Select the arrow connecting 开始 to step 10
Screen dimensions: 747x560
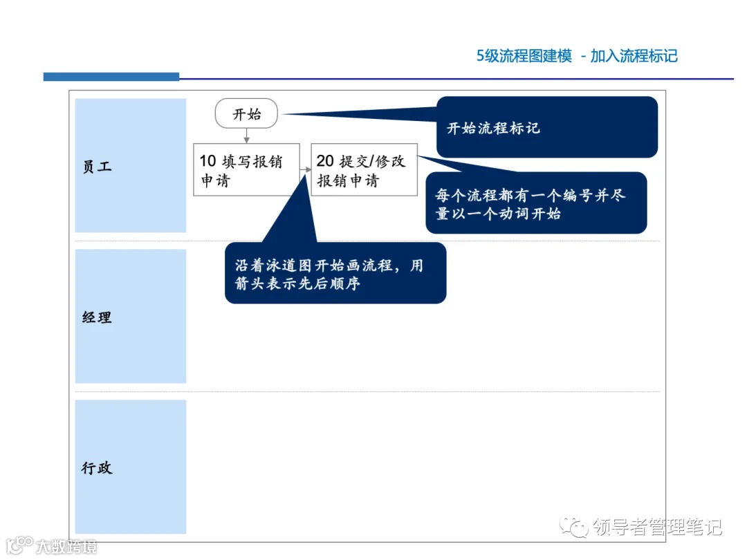247,135
